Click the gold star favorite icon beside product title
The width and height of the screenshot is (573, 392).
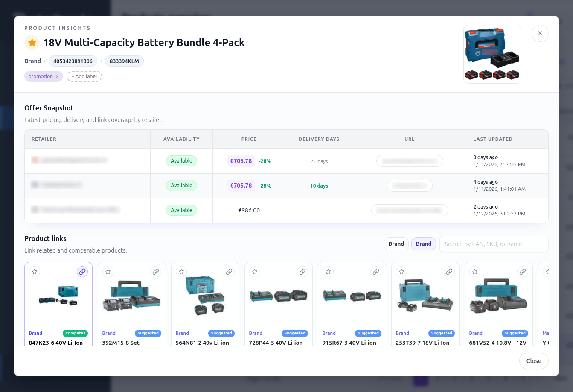[x=32, y=43]
